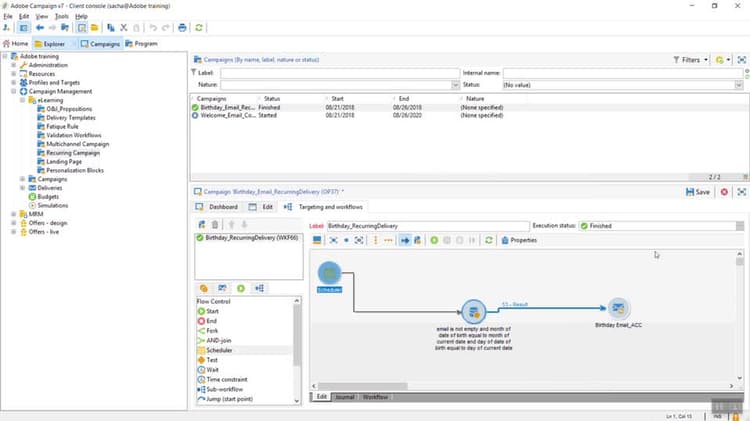Click the Label filter input field
The image size is (750, 421).
340,73
